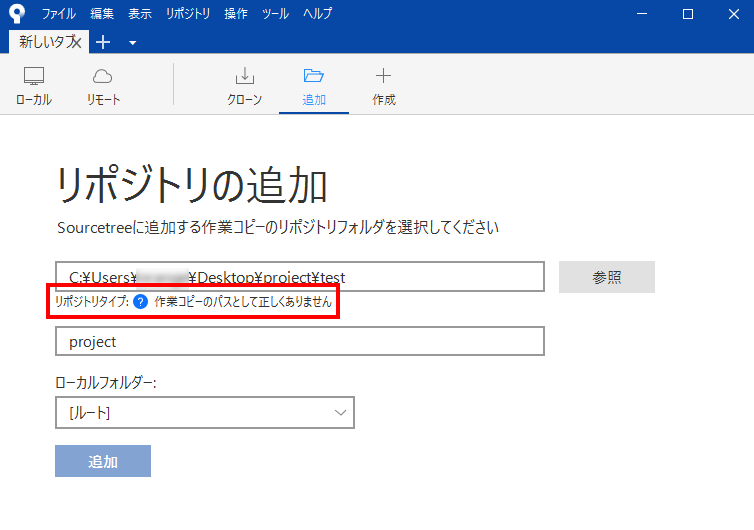The width and height of the screenshot is (754, 530).
Task: Minimize the Sourcetree window
Action: coord(642,14)
